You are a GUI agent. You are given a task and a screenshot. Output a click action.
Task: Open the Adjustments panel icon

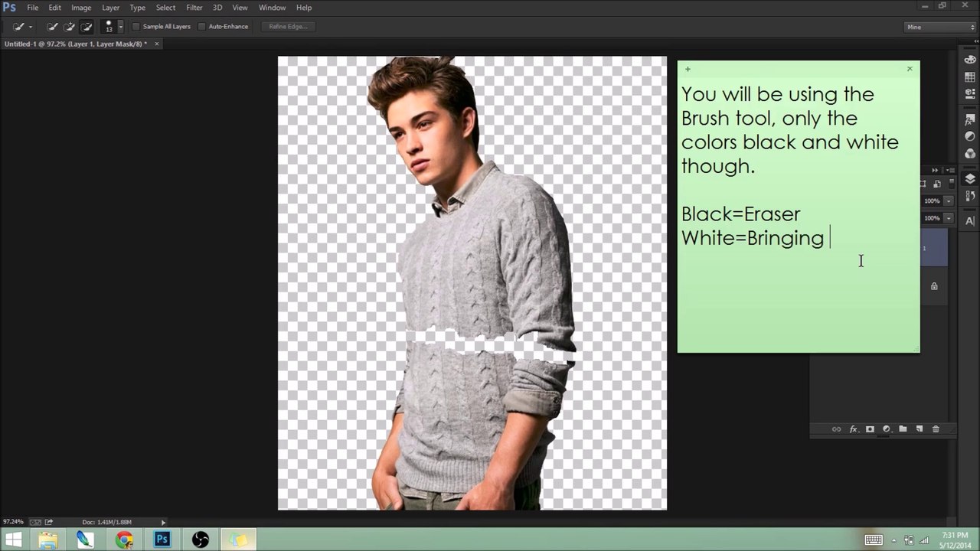pyautogui.click(x=970, y=136)
